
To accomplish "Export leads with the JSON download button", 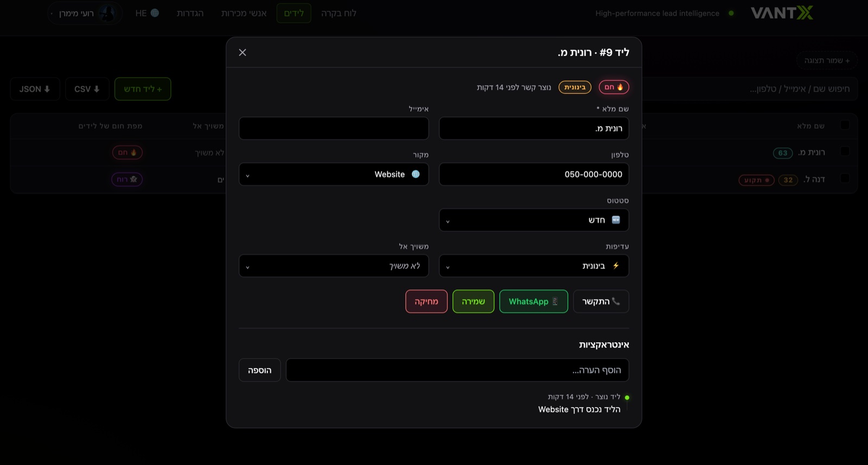I will tap(35, 89).
